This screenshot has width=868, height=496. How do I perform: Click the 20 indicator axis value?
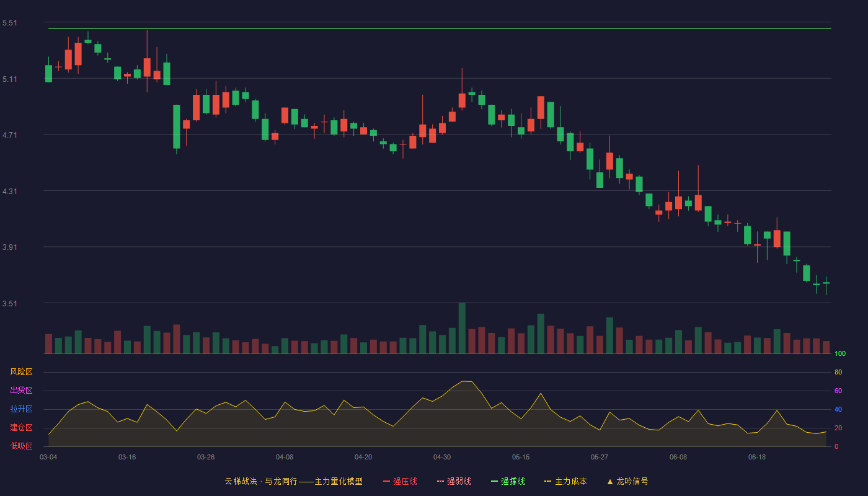pos(838,428)
